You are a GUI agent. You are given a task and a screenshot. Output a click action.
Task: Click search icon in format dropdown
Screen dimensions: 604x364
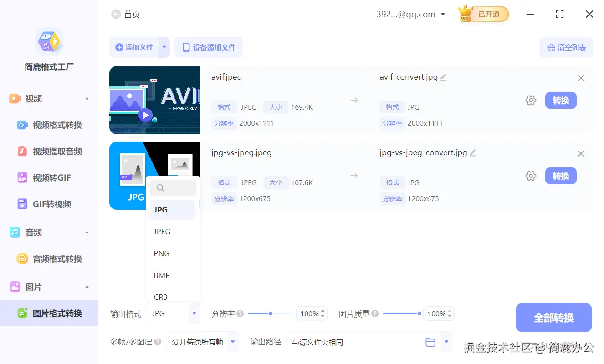pos(160,187)
